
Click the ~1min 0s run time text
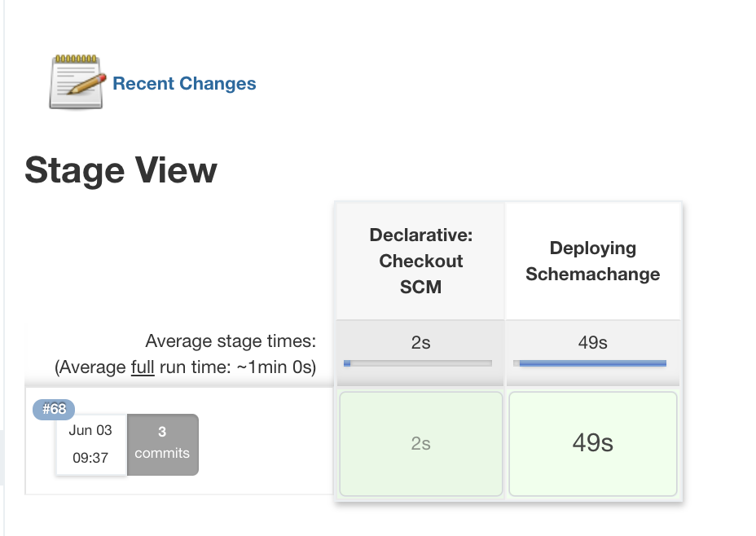(x=275, y=367)
